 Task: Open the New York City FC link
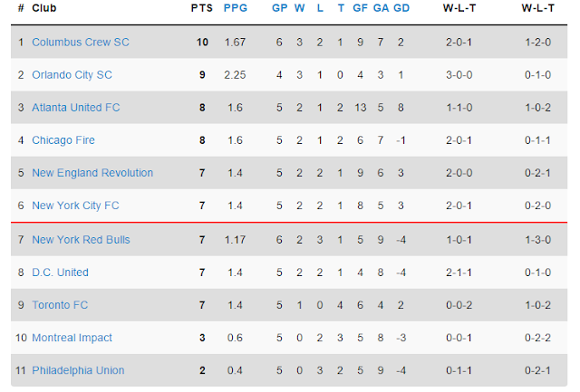point(75,206)
